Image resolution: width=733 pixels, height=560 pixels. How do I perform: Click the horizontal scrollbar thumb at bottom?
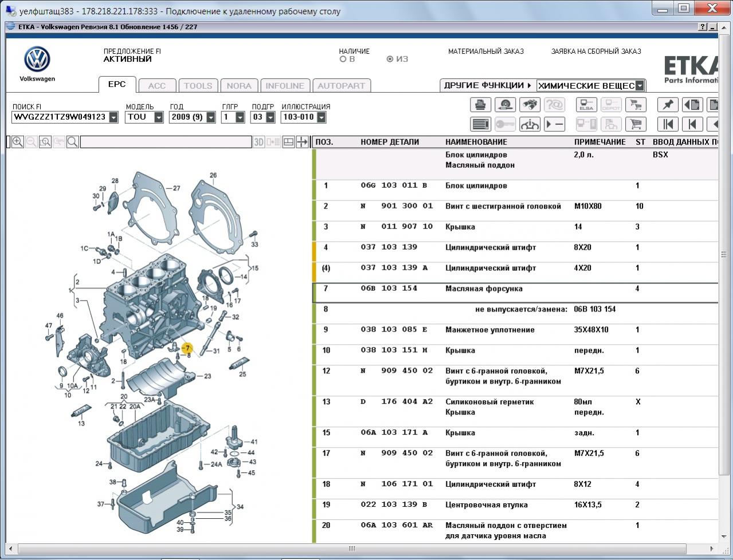(x=351, y=549)
